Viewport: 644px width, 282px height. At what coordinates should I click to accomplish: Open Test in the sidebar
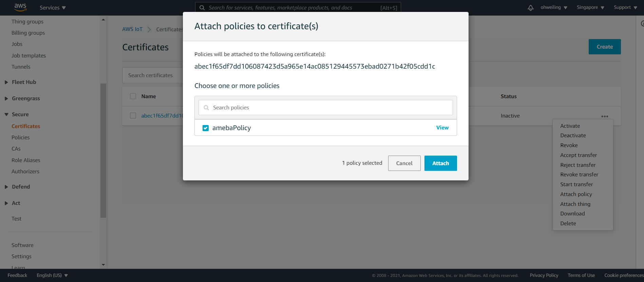[x=16, y=219]
